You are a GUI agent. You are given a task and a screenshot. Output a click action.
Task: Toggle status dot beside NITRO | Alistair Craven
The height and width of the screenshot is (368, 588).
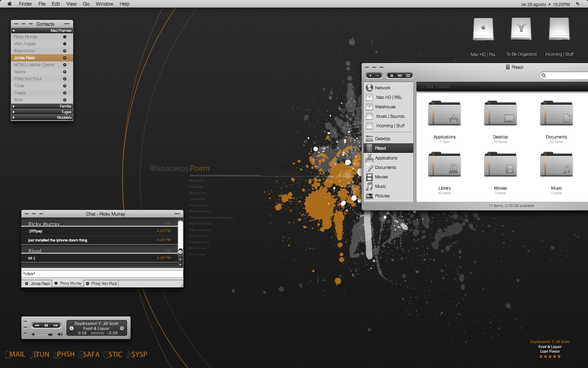click(65, 65)
